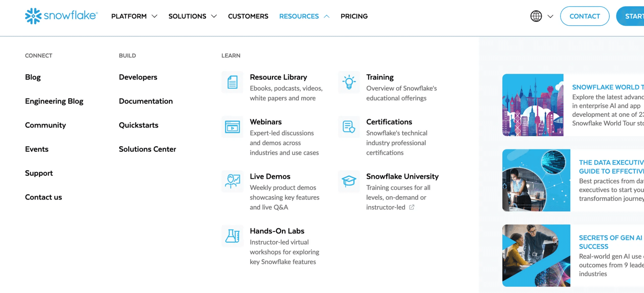Click "Snowflake's technical industry professional certifications" text
Screen dimensions: 644x293
click(x=397, y=143)
